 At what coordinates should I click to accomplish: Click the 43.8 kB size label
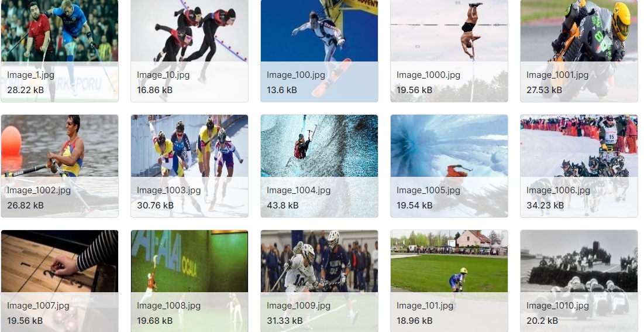pyautogui.click(x=283, y=206)
